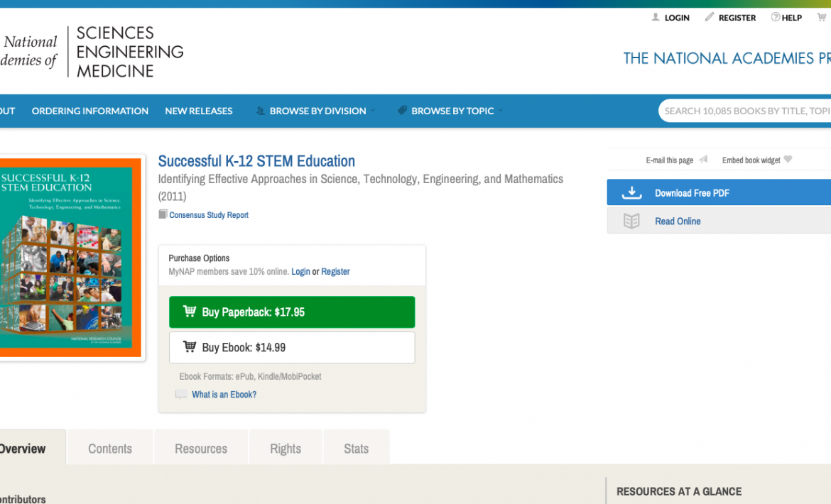This screenshot has width=831, height=504.
Task: Click the e-mail paper plane icon
Action: coord(703,159)
